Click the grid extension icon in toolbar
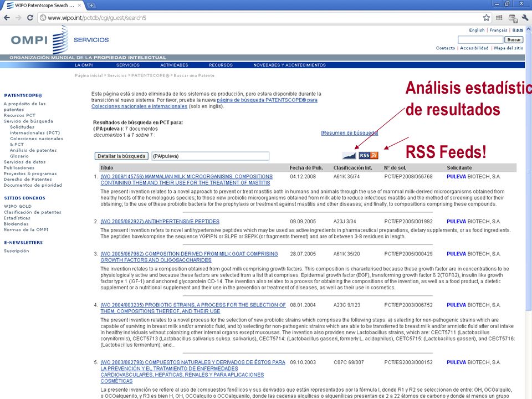 499,18
